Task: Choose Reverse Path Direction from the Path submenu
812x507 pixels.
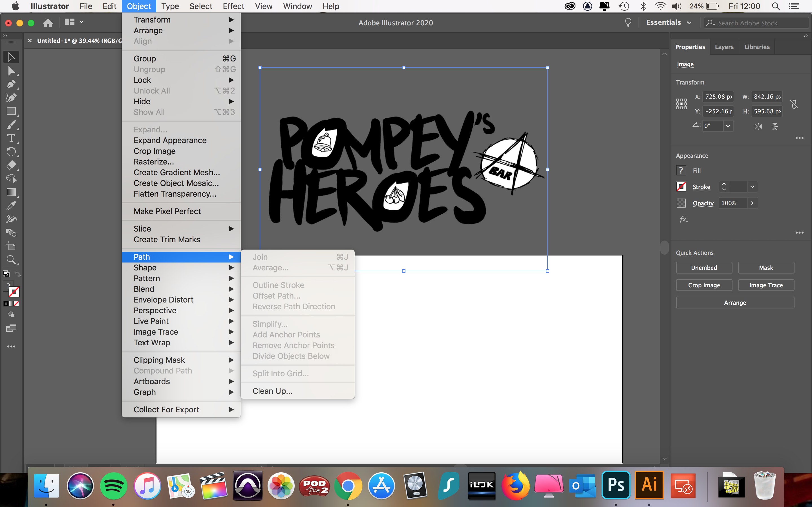Action: [x=294, y=306]
